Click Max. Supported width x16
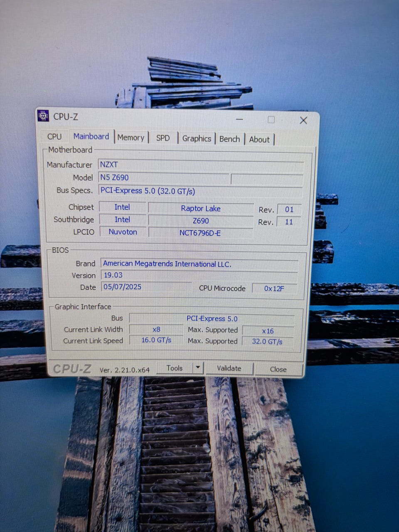Viewport: 399px width, 532px height. click(x=268, y=331)
